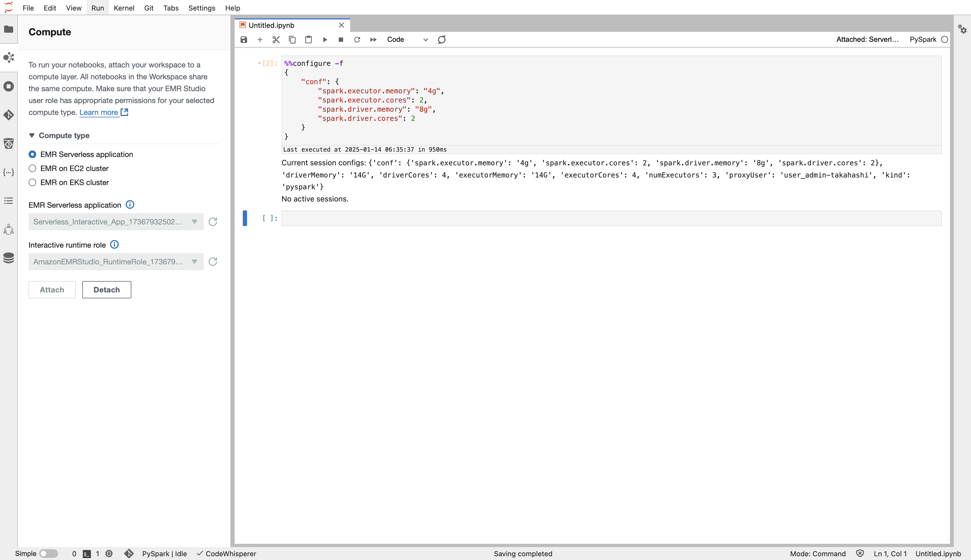Click the kernel count chip icon in status bar

coord(109,554)
